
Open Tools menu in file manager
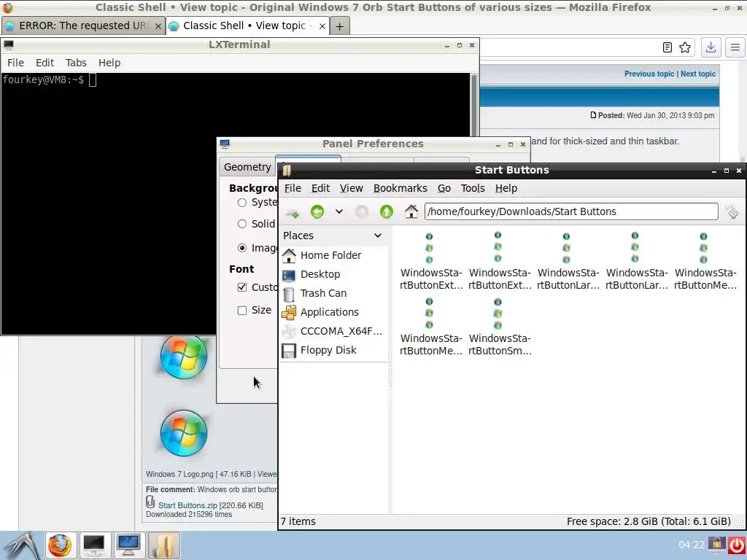[473, 188]
